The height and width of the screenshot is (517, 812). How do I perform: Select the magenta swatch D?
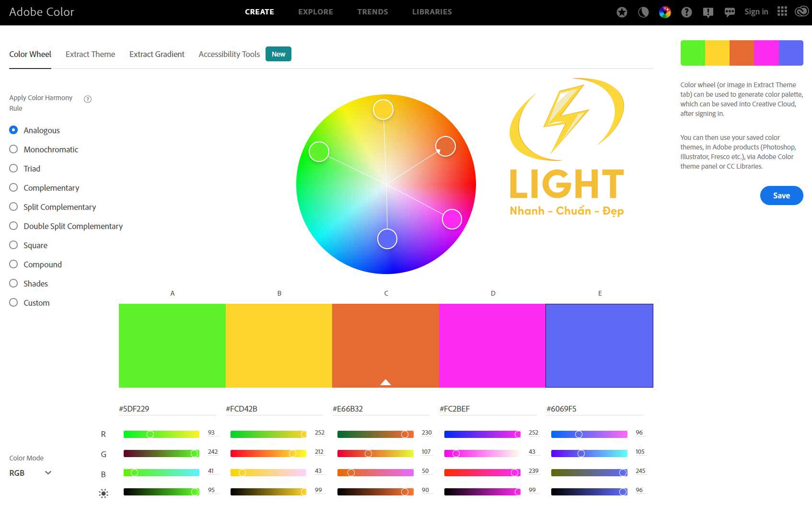492,345
